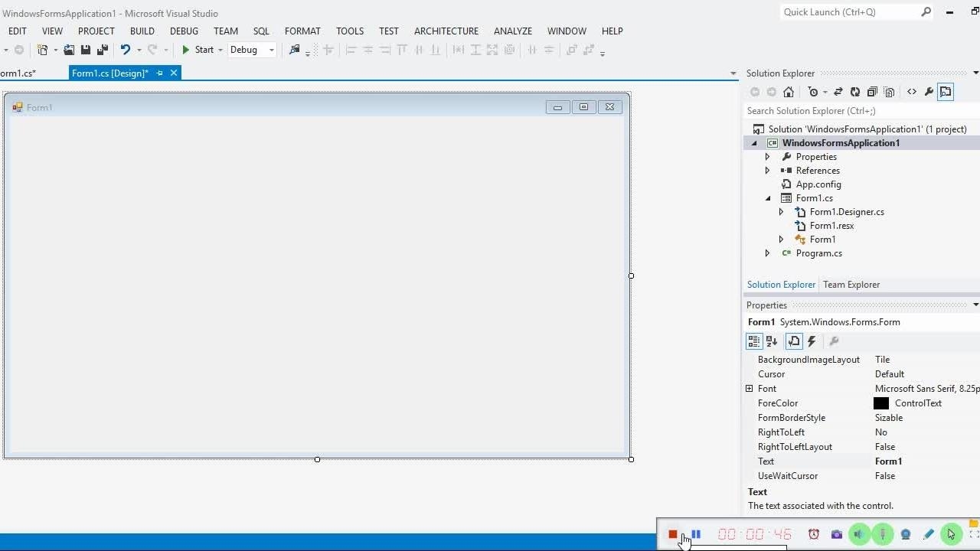Toggle Alphabetical sort in Properties panel
The height and width of the screenshot is (551, 980).
(x=772, y=341)
